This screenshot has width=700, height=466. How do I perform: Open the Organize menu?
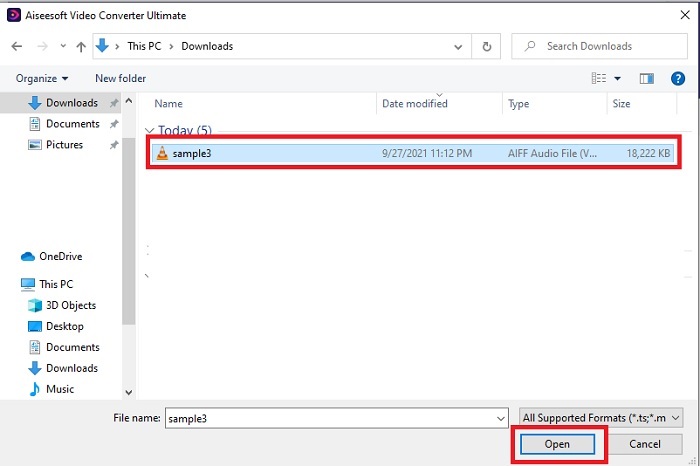pyautogui.click(x=42, y=79)
